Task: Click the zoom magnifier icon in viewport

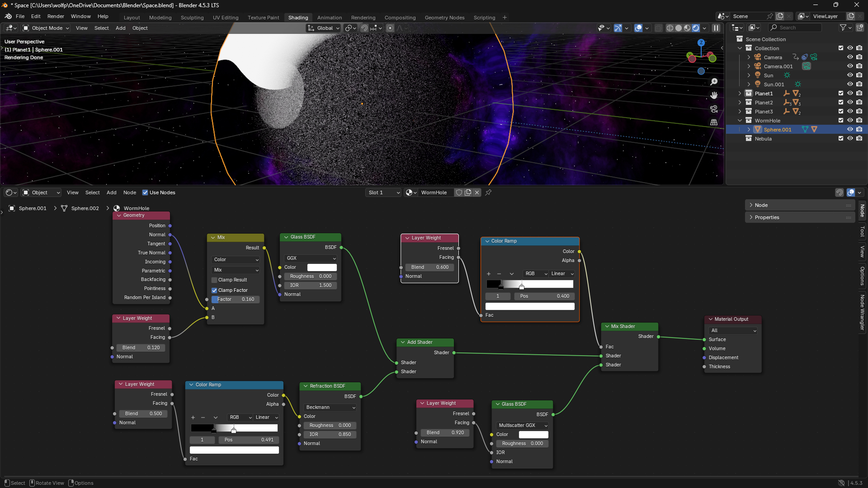Action: pos(714,82)
